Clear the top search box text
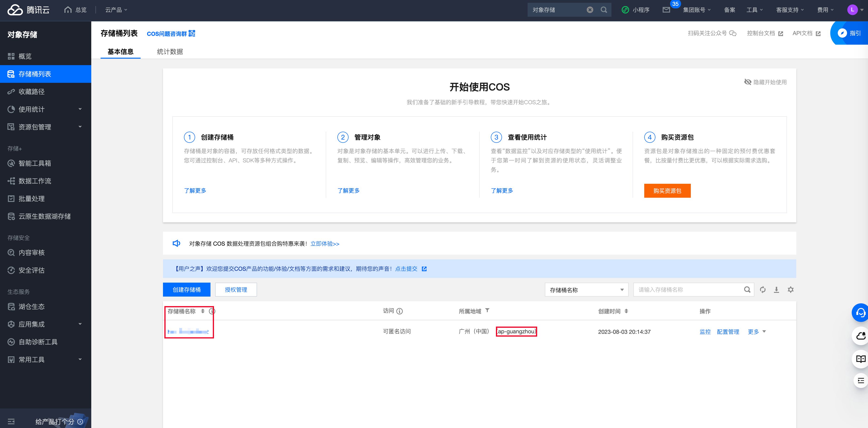 (590, 10)
